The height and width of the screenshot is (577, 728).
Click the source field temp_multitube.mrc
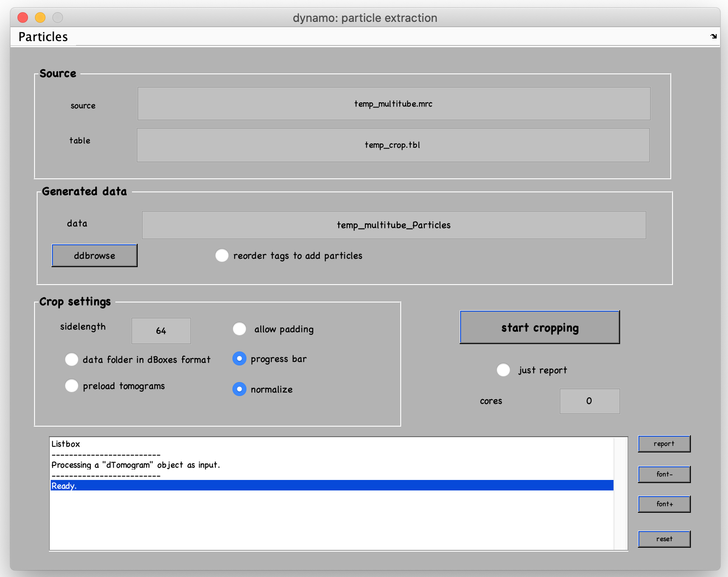(x=394, y=104)
